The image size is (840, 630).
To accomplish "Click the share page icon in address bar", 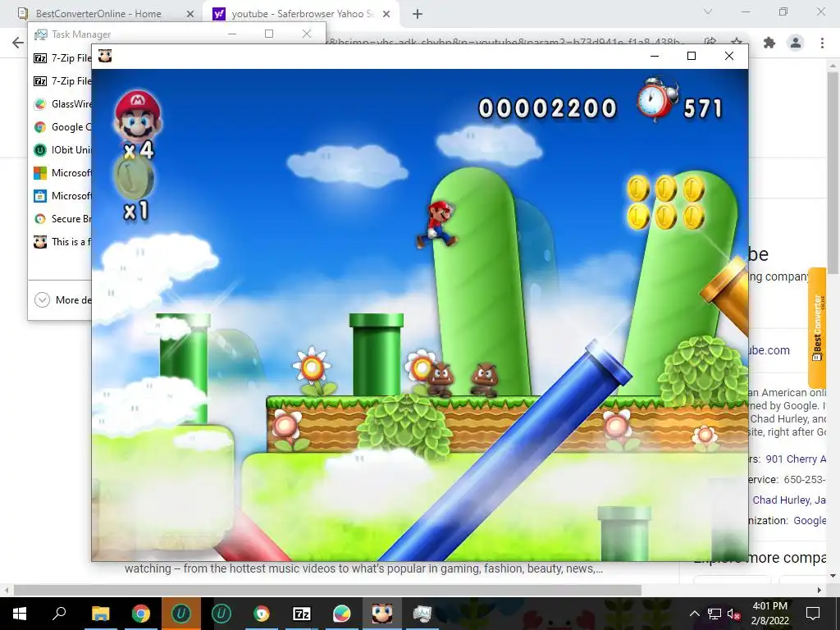I will point(710,42).
